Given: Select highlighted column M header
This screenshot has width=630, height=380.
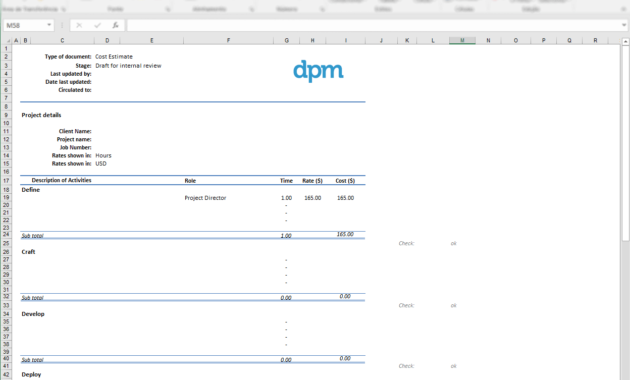Looking at the screenshot, I should (x=462, y=41).
